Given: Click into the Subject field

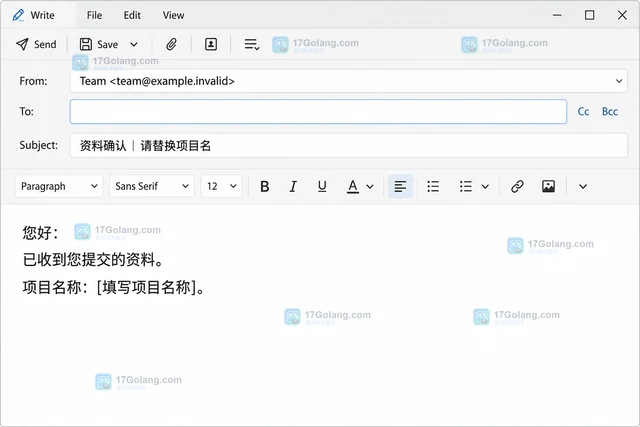Looking at the screenshot, I should coord(349,145).
